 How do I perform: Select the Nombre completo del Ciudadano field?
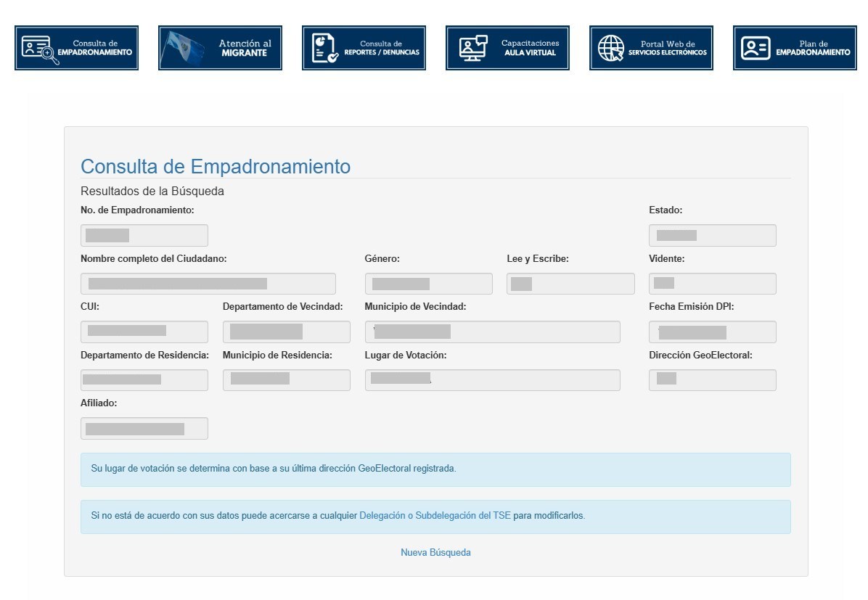click(x=208, y=284)
